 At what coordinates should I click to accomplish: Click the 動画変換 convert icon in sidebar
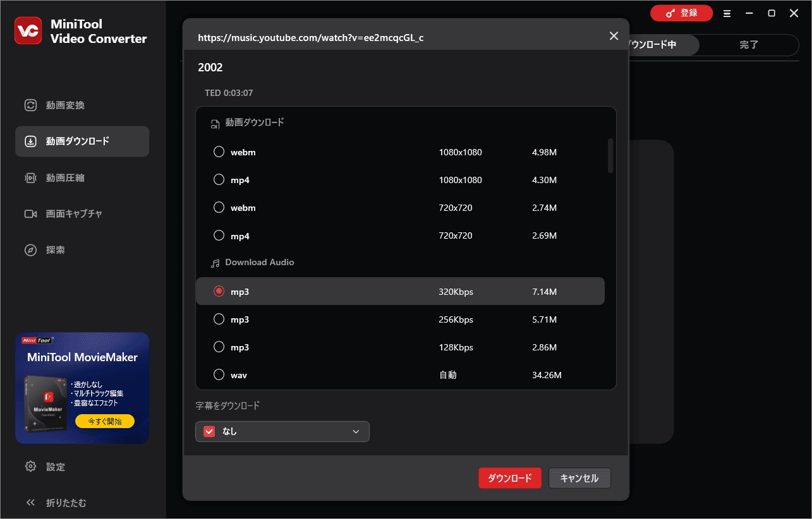click(x=30, y=105)
